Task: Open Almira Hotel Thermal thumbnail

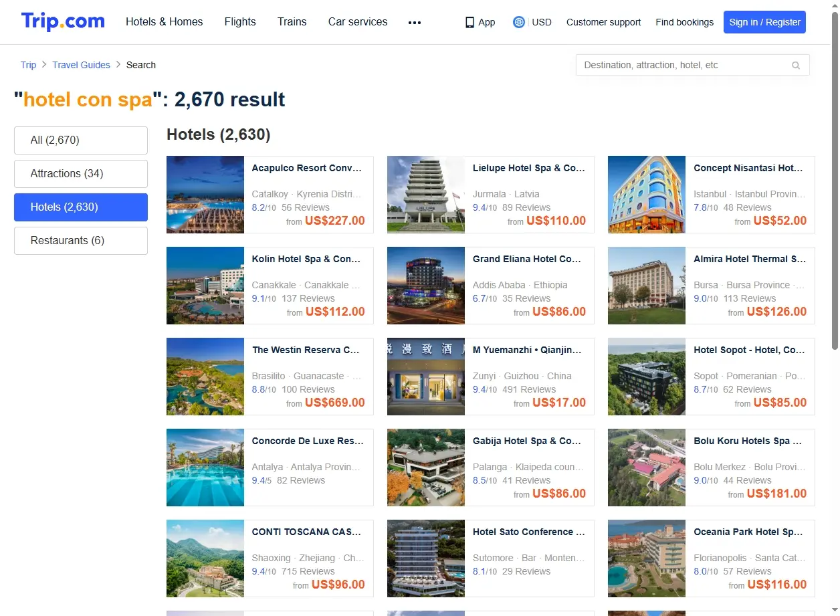Action: pos(647,286)
